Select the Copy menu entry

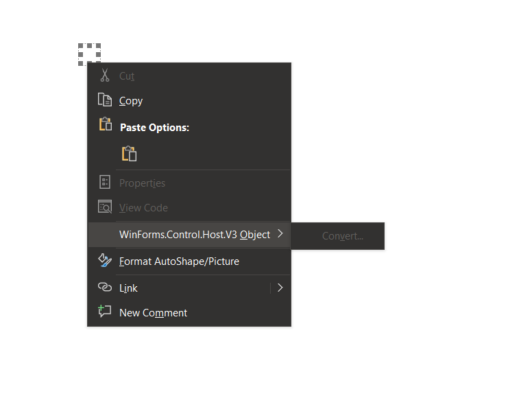pos(189,100)
